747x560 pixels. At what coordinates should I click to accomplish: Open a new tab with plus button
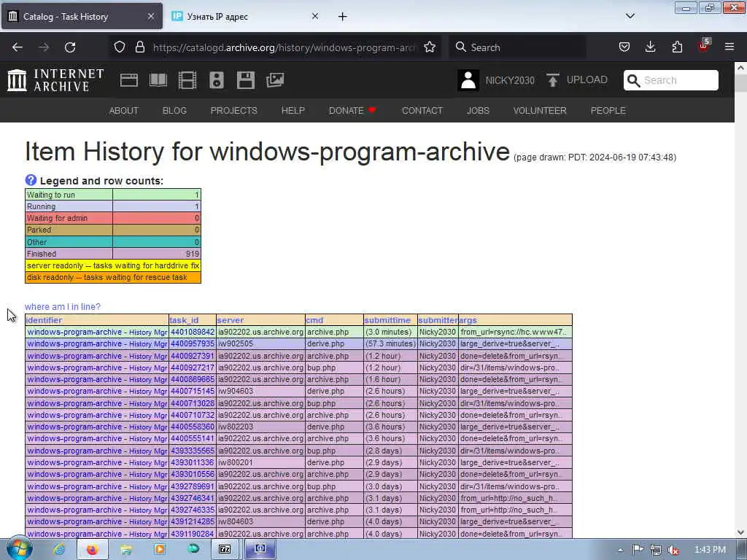point(343,17)
